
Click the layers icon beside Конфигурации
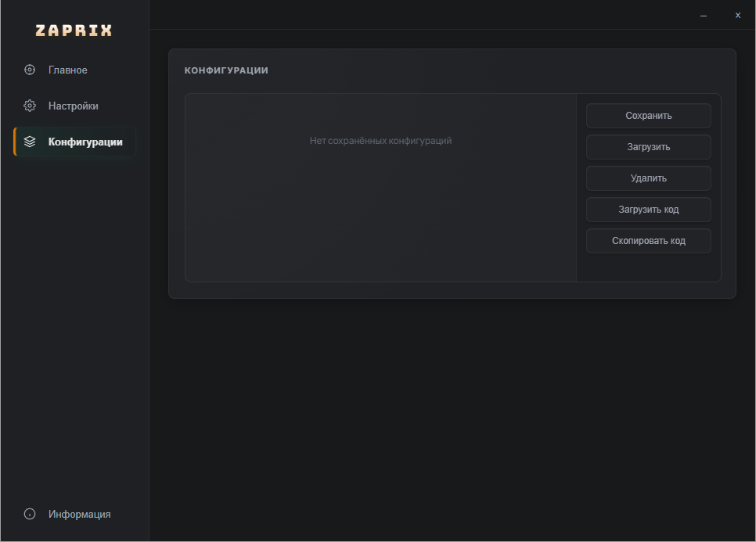pyautogui.click(x=30, y=142)
